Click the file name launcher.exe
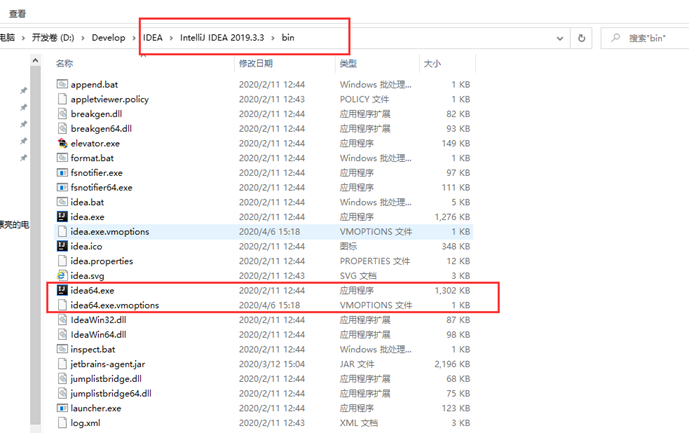The height and width of the screenshot is (433, 689). [96, 408]
